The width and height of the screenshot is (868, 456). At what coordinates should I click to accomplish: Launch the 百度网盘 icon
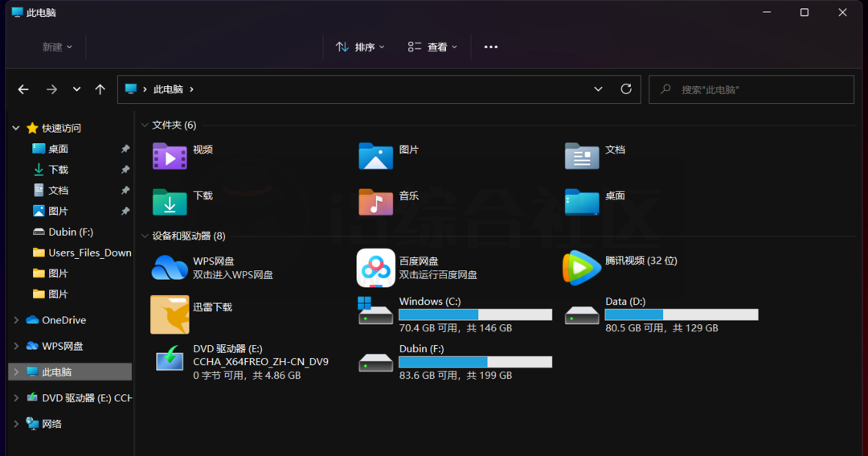(375, 268)
